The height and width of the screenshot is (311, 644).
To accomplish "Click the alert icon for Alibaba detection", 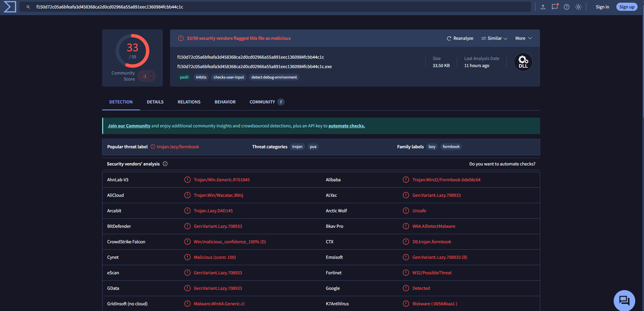I will click(406, 180).
